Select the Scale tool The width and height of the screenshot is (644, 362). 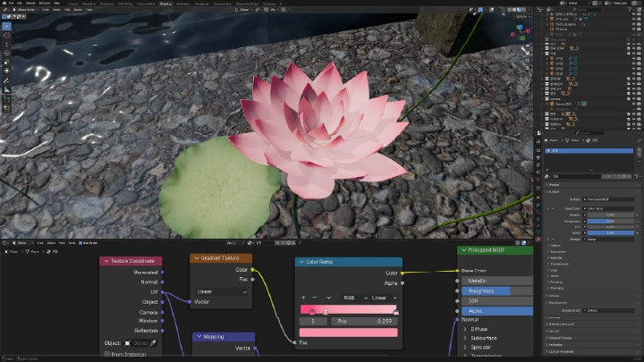(6, 63)
